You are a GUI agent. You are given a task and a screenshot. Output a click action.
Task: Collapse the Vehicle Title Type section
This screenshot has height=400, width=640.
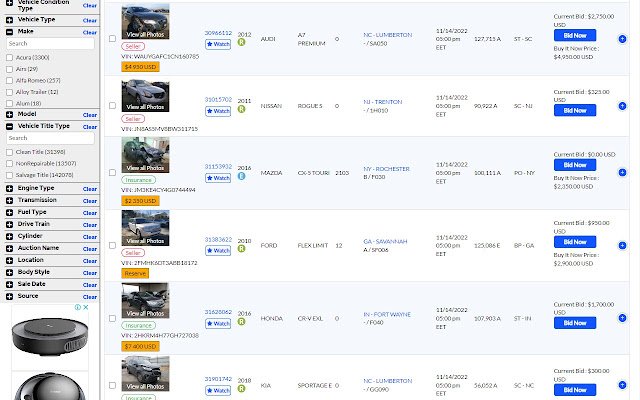[9, 127]
